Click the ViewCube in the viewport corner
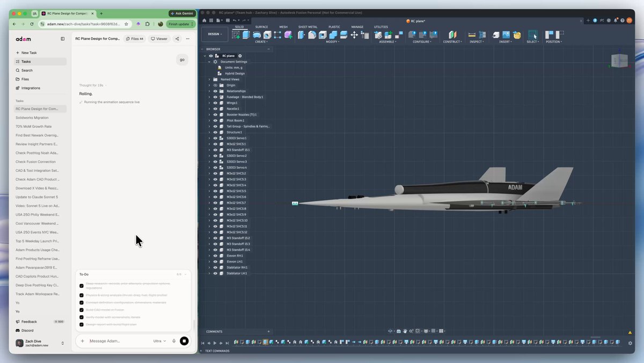The image size is (644, 363). tap(620, 60)
